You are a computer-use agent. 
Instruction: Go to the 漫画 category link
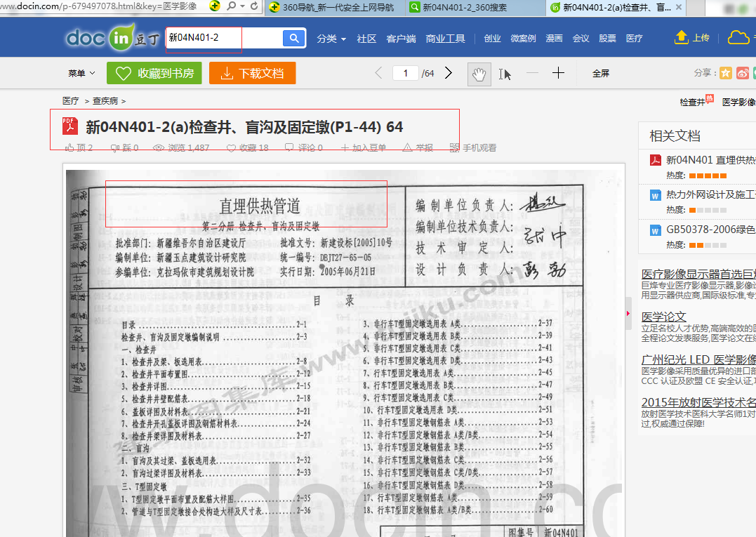coord(554,39)
